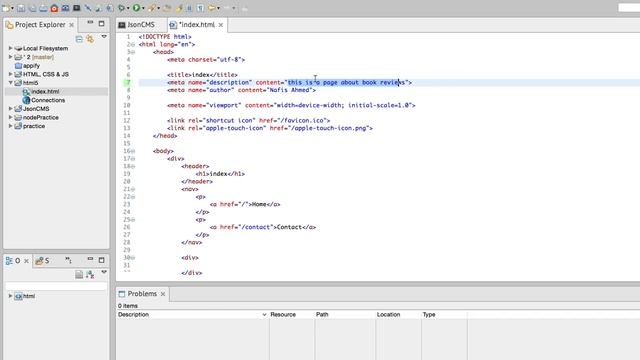Open the External Tools dropdown arrow

[x=158, y=8]
